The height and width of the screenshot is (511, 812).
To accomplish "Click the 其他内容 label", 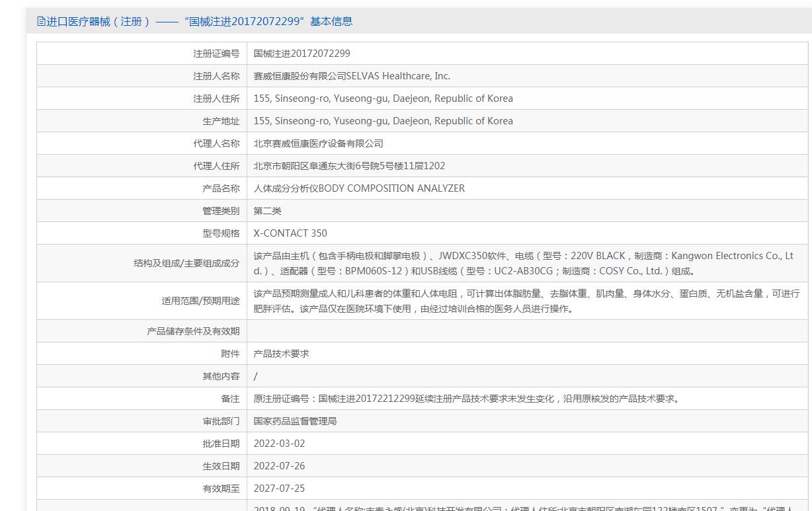I will [x=221, y=376].
